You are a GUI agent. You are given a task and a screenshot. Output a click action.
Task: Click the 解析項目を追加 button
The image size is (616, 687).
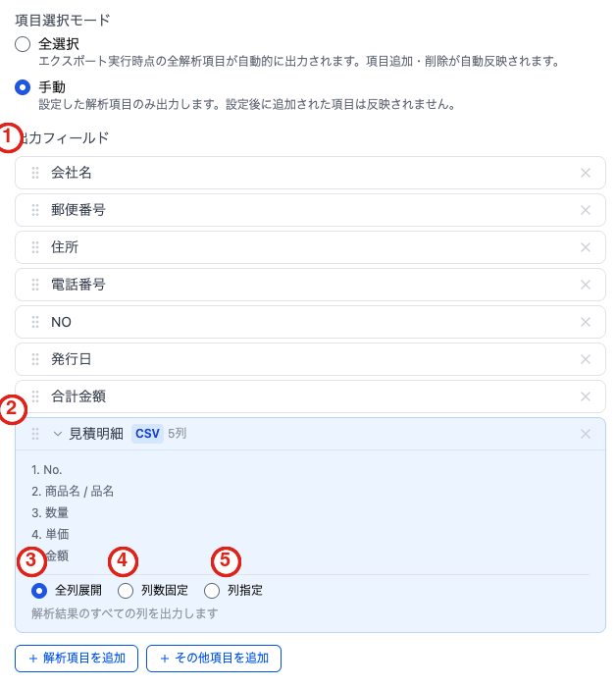(77, 659)
